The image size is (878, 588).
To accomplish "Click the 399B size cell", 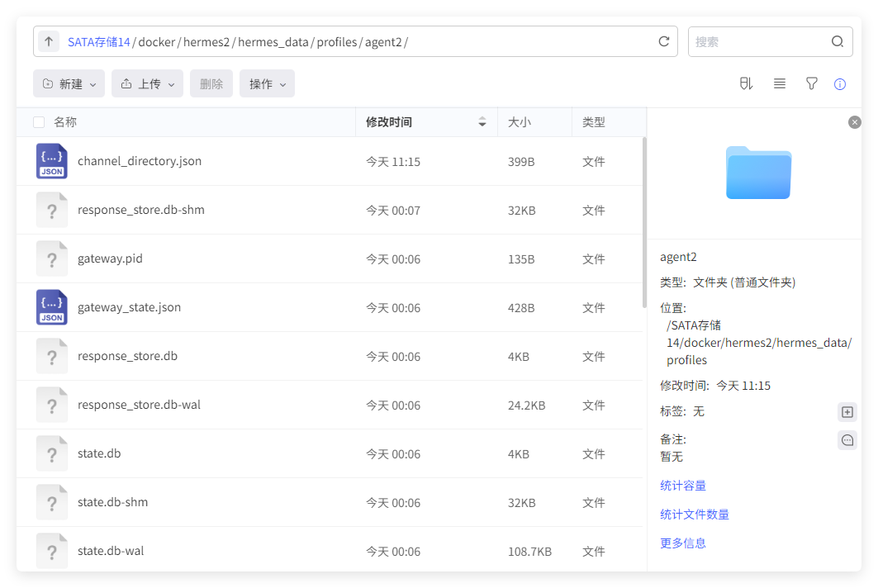I will pos(521,162).
